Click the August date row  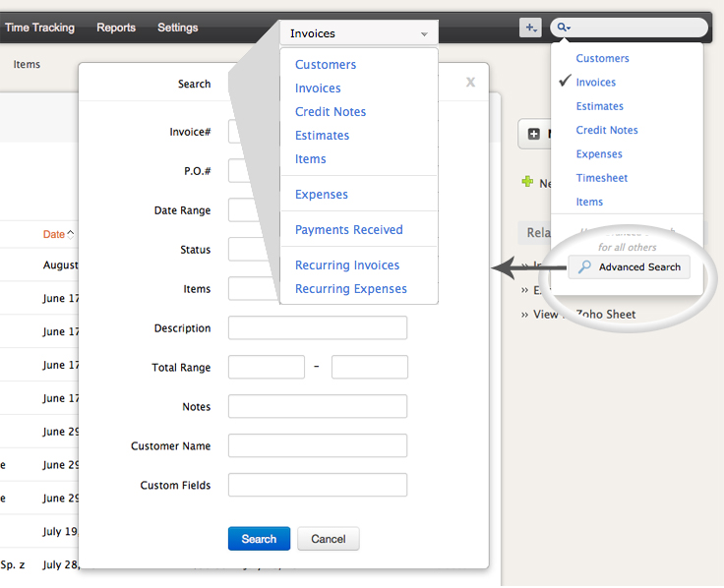[60, 265]
